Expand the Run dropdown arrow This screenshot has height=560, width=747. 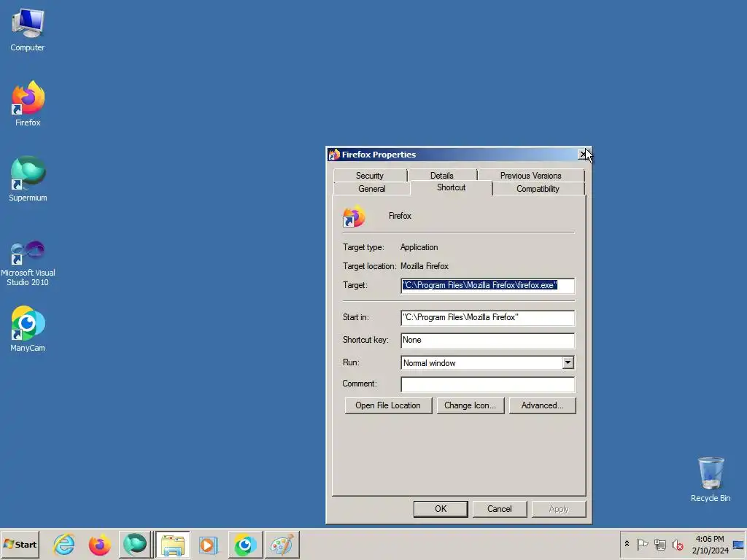pos(568,363)
